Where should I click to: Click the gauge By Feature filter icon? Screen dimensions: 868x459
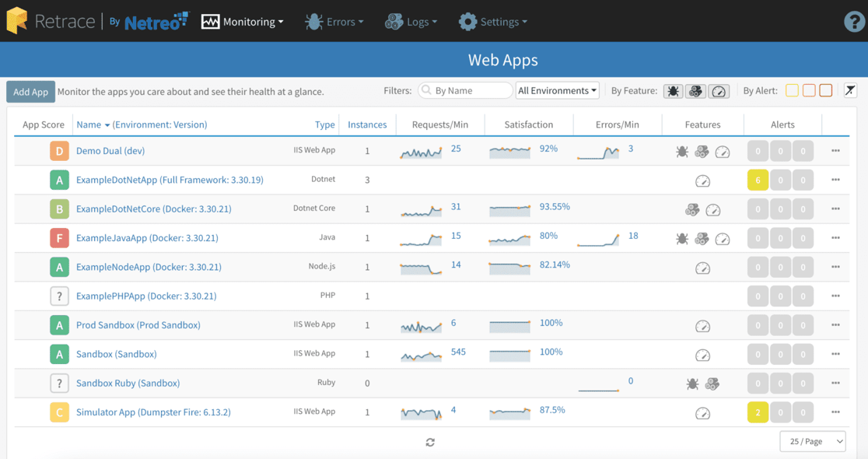coord(719,90)
